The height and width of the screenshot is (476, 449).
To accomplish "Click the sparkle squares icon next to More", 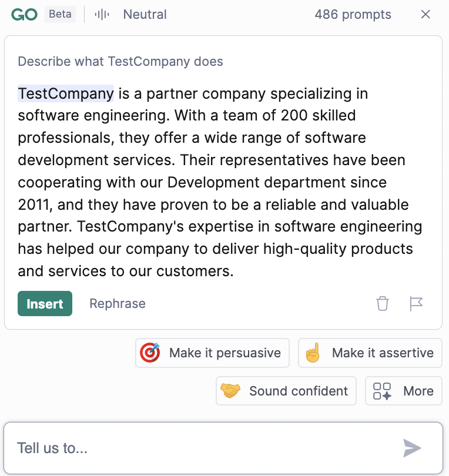I will pos(383,391).
